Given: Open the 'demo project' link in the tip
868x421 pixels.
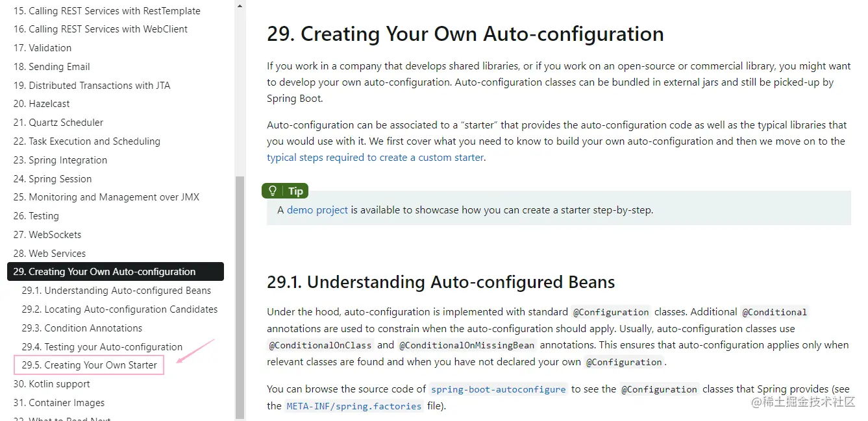Looking at the screenshot, I should [x=317, y=210].
